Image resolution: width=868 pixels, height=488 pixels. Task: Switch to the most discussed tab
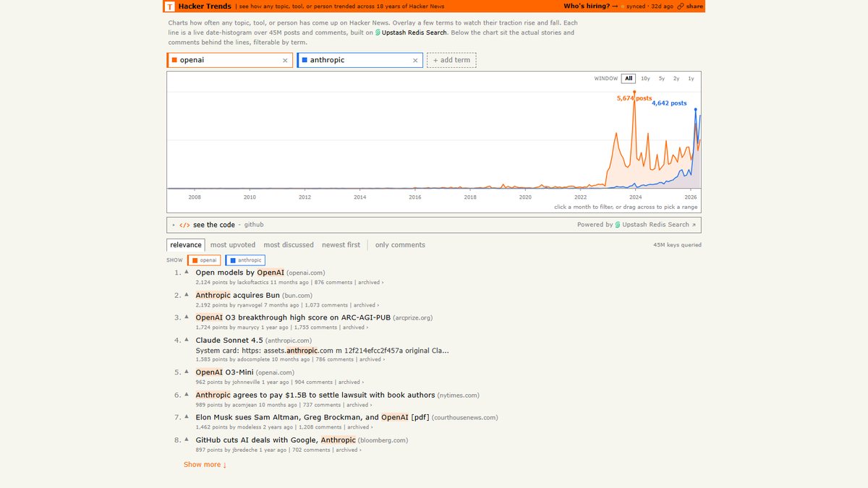tap(289, 245)
